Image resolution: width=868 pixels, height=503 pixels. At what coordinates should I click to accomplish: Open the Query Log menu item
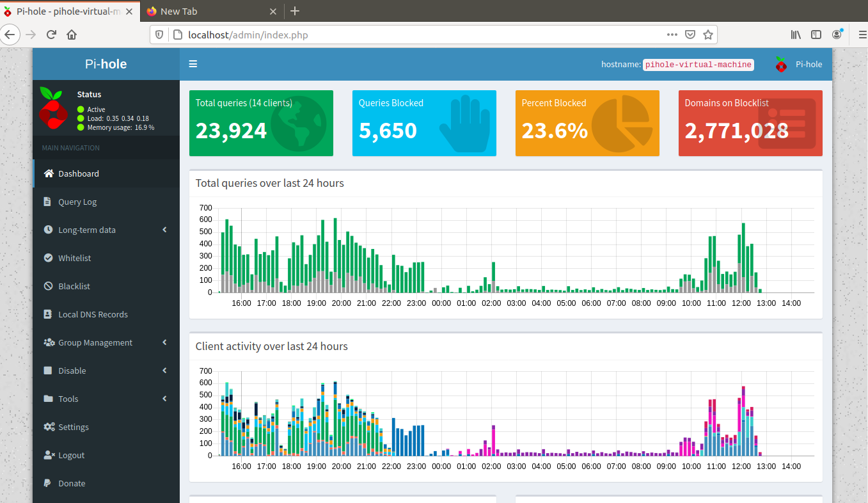click(106, 202)
